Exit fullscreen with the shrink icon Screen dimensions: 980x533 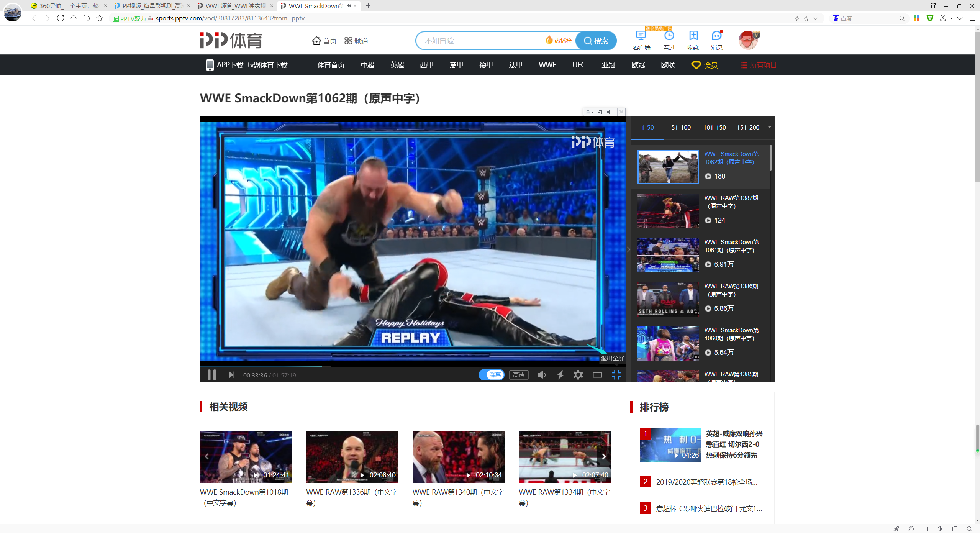pyautogui.click(x=616, y=375)
